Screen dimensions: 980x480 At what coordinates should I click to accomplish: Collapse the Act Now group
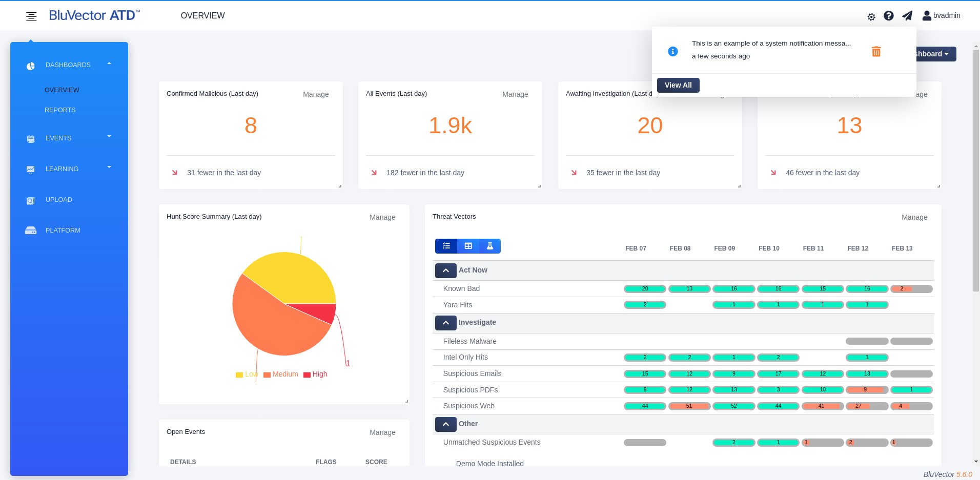point(446,270)
